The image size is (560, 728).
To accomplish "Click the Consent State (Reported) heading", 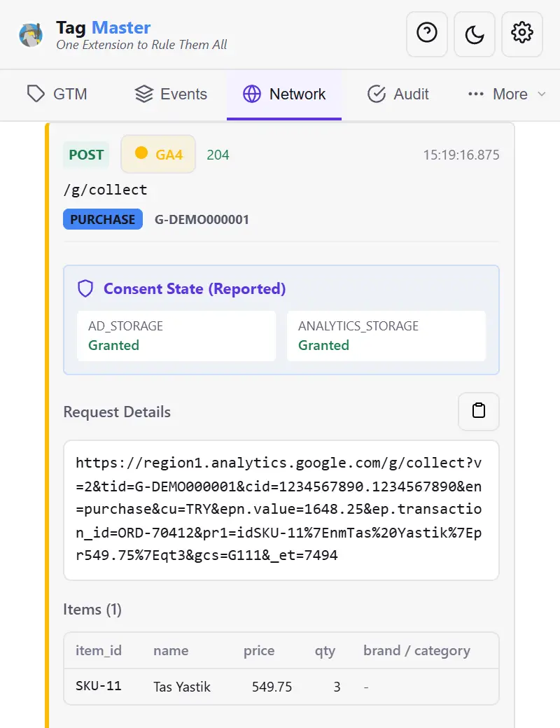I will [195, 288].
